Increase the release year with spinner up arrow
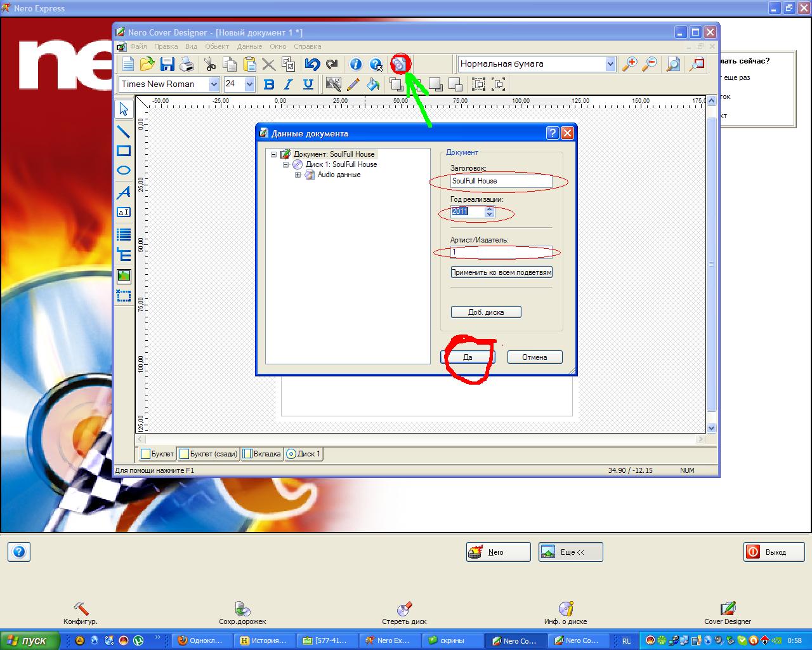 click(489, 209)
